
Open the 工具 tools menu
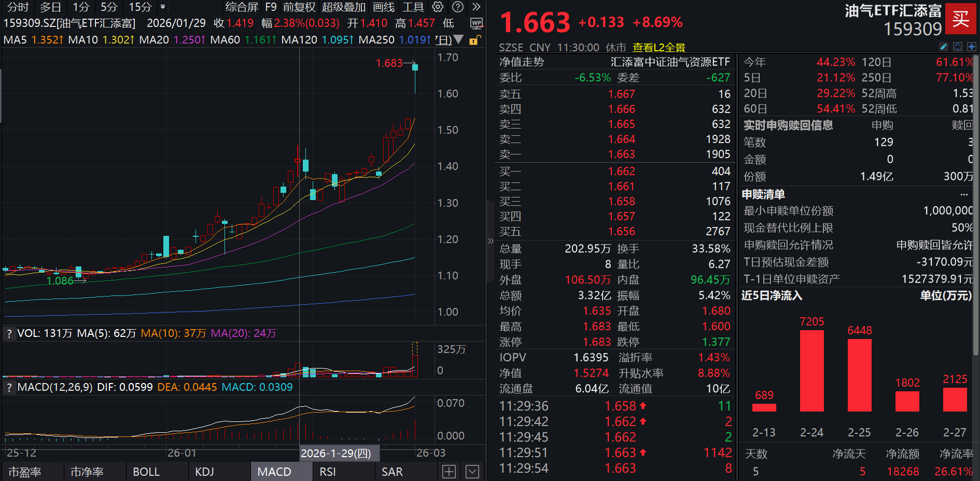point(413,7)
